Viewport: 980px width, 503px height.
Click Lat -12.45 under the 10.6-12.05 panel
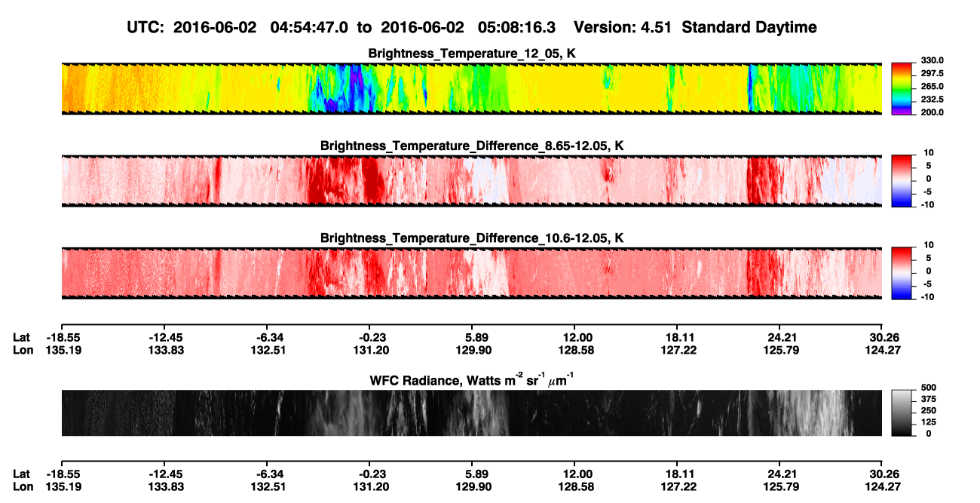[x=164, y=337]
